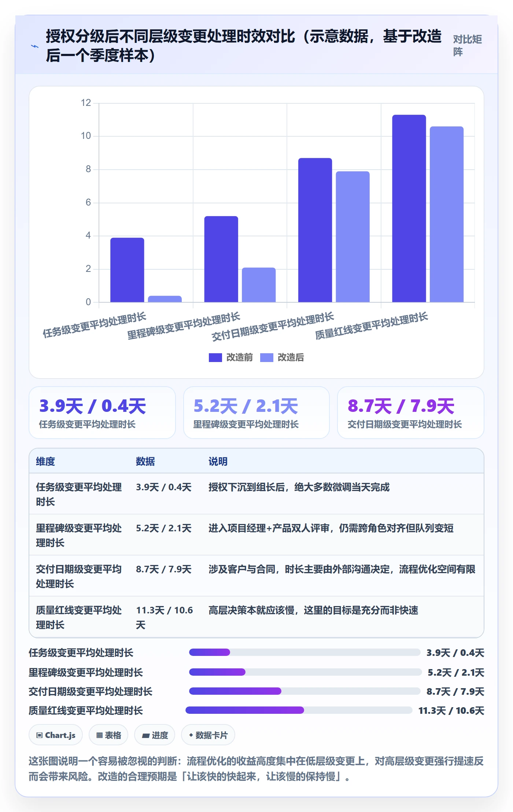Image resolution: width=513 pixels, height=812 pixels.
Task: Click the progress value 11.3天 / 10.6天
Action: coord(451,710)
